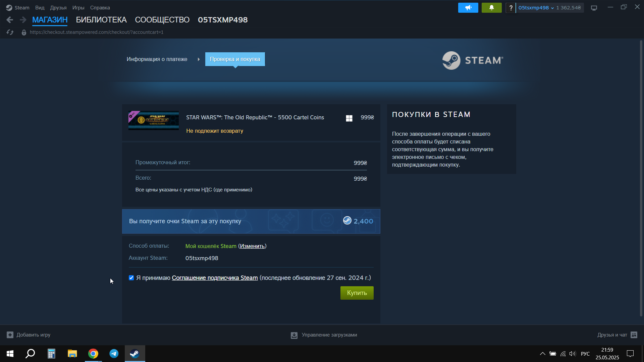Viewport: 644px width, 362px height.
Task: Click the Add a Game plus icon
Action: pos(10,335)
